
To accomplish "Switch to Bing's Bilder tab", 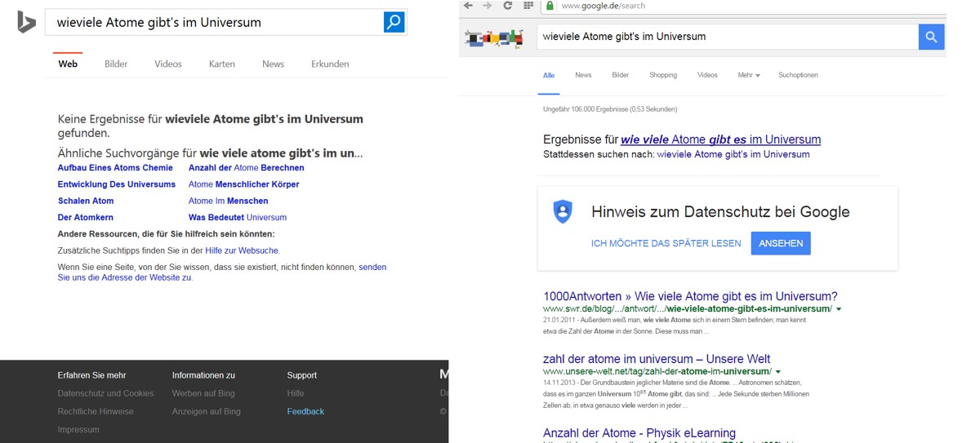I will tap(116, 64).
